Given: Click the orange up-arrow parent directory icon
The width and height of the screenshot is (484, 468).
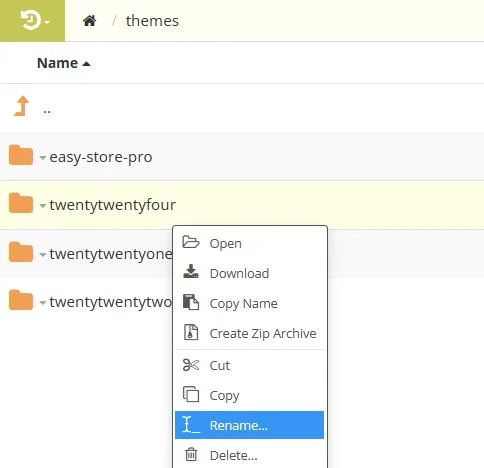Looking at the screenshot, I should (x=22, y=106).
